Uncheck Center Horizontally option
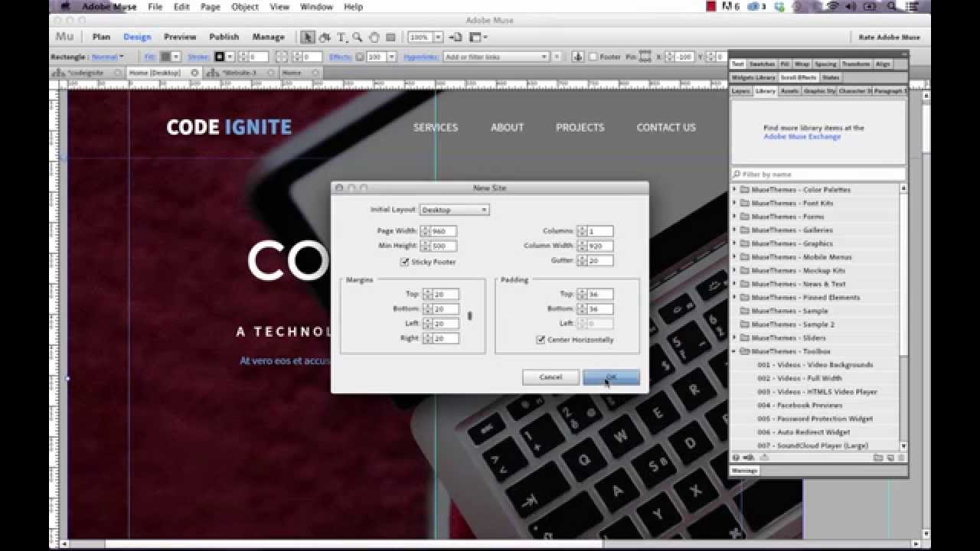Image resolution: width=980 pixels, height=551 pixels. coord(541,339)
